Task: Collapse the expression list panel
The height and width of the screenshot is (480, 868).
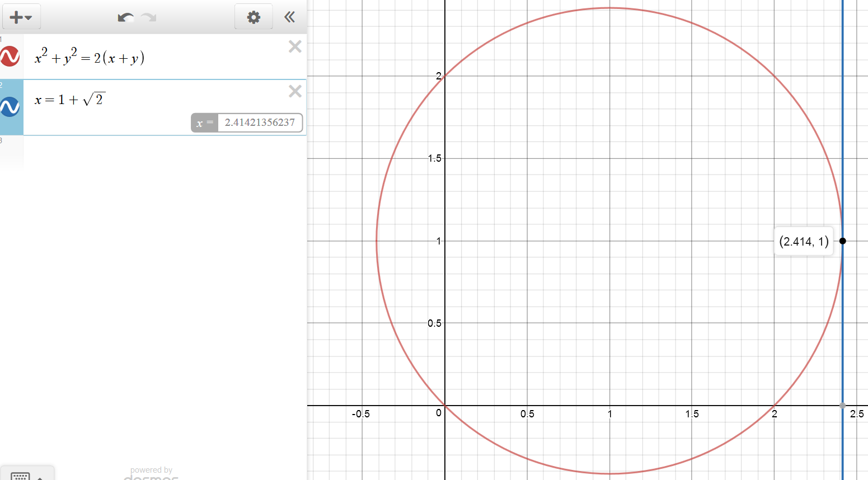Action: pos(289,17)
